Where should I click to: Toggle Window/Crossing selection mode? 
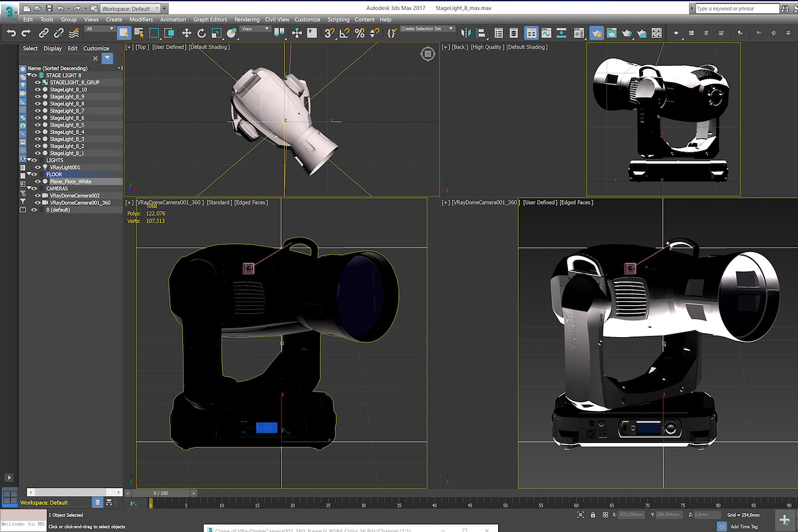click(x=168, y=33)
